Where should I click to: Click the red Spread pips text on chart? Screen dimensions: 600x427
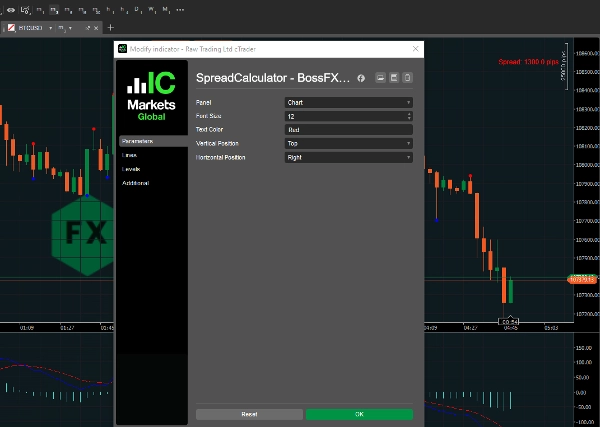[x=528, y=62]
